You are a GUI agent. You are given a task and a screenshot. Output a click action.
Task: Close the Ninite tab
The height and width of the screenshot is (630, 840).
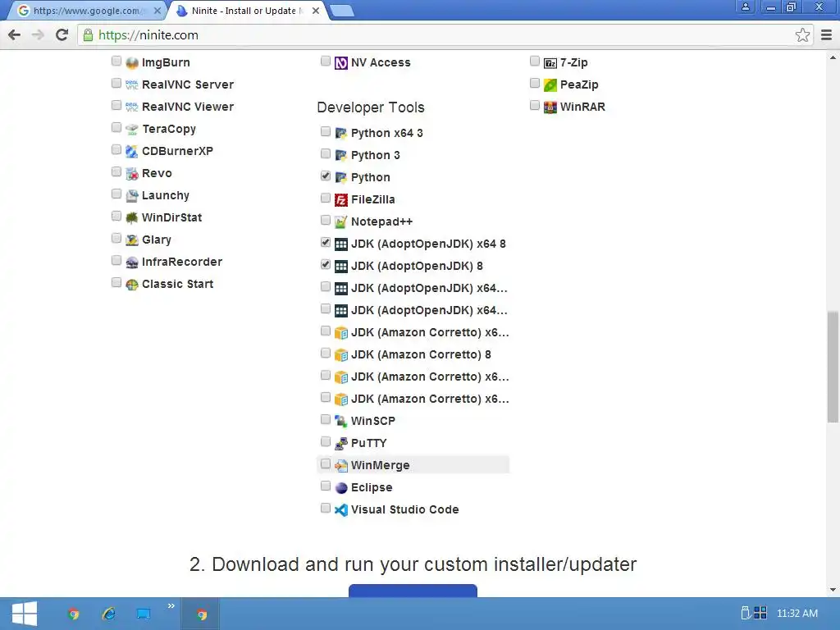click(316, 11)
